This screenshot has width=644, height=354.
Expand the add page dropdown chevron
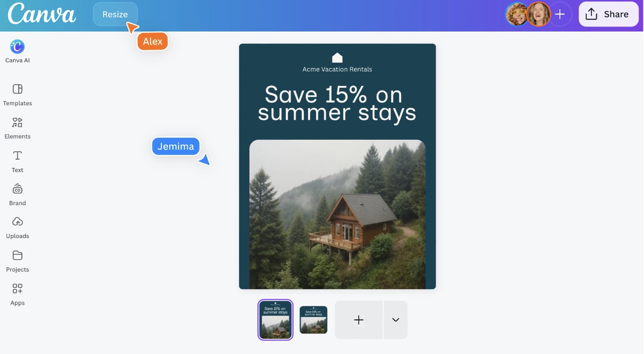click(x=395, y=320)
